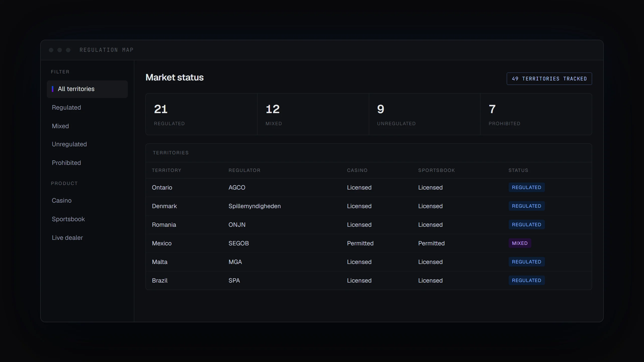The width and height of the screenshot is (644, 362).
Task: Sort by the Regulator column header
Action: point(244,170)
